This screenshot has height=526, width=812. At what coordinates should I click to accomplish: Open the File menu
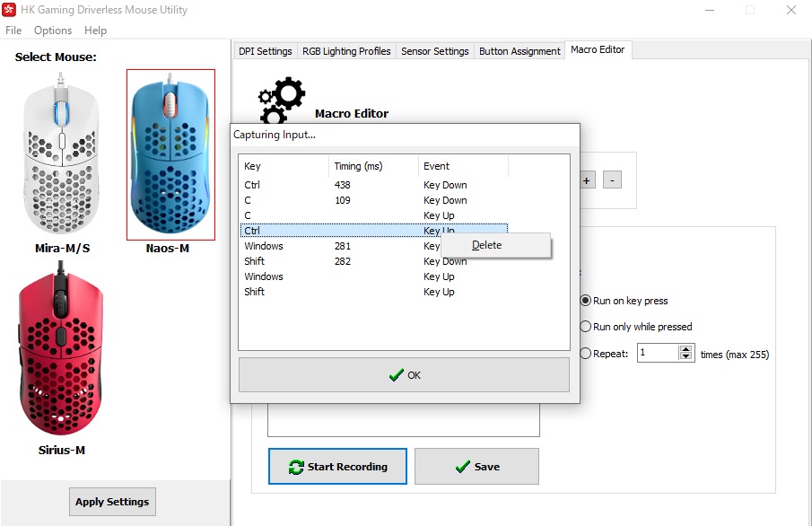click(13, 31)
